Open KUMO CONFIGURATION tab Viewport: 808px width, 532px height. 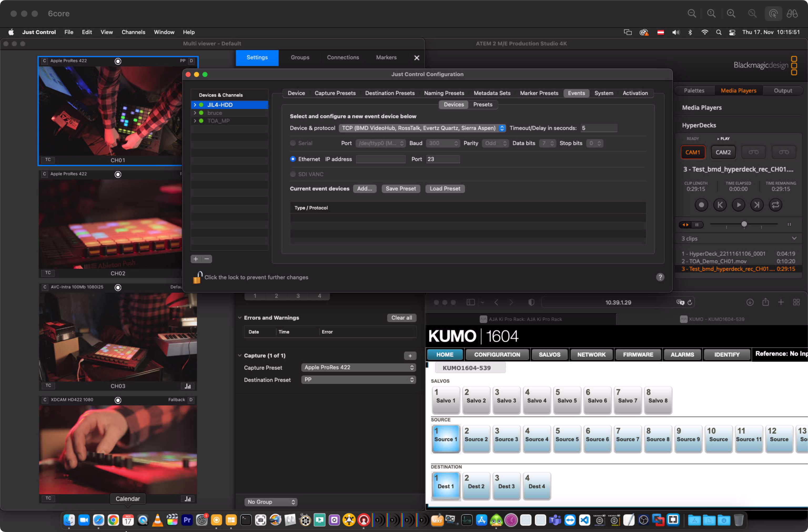pyautogui.click(x=497, y=355)
